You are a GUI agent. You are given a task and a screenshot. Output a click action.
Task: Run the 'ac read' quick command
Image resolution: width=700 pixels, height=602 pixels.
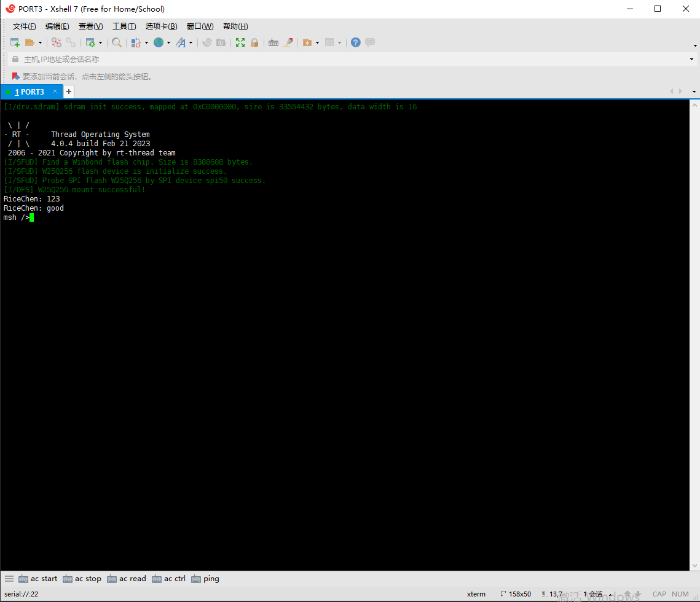(x=127, y=578)
